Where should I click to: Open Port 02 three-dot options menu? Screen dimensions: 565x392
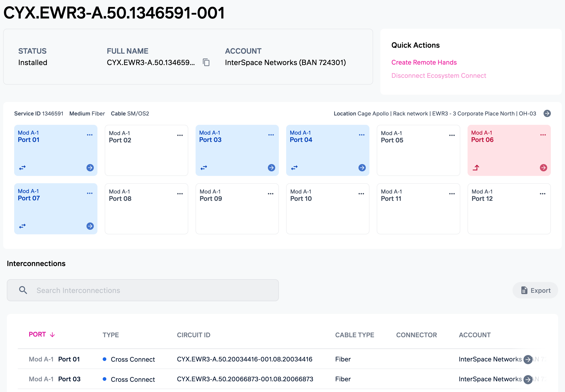(x=180, y=135)
